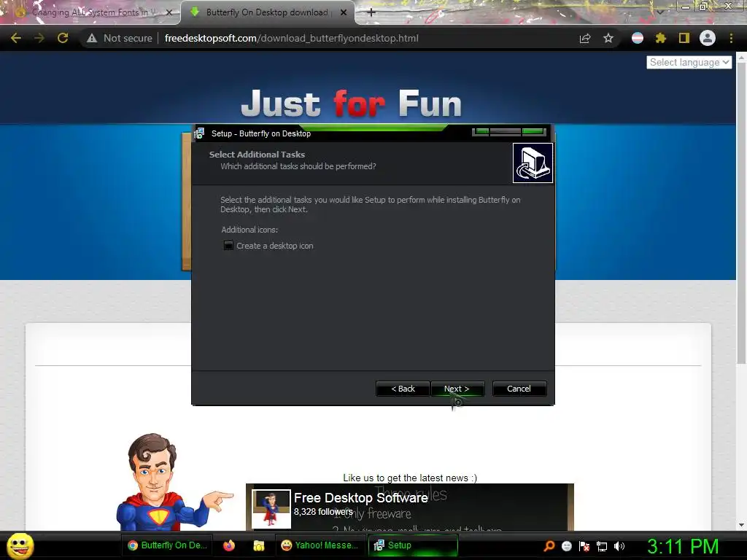The image size is (747, 560).
Task: Click the "Select Additional Tasks" heading
Action: point(257,155)
